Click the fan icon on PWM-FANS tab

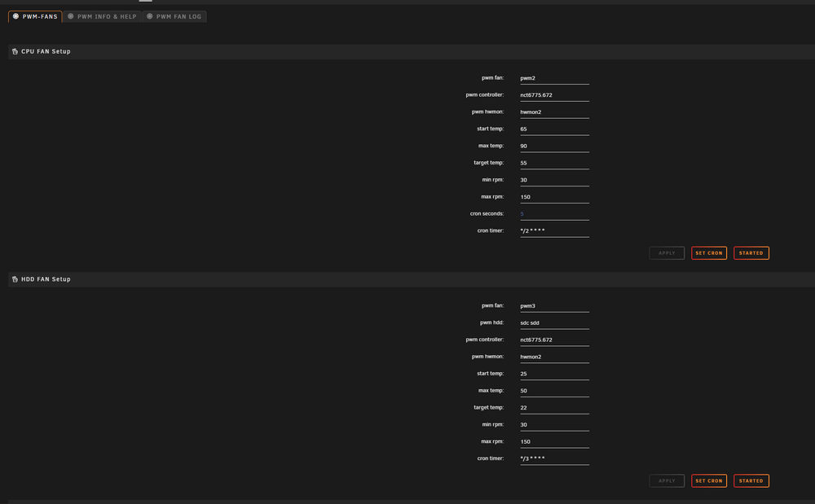click(x=16, y=16)
